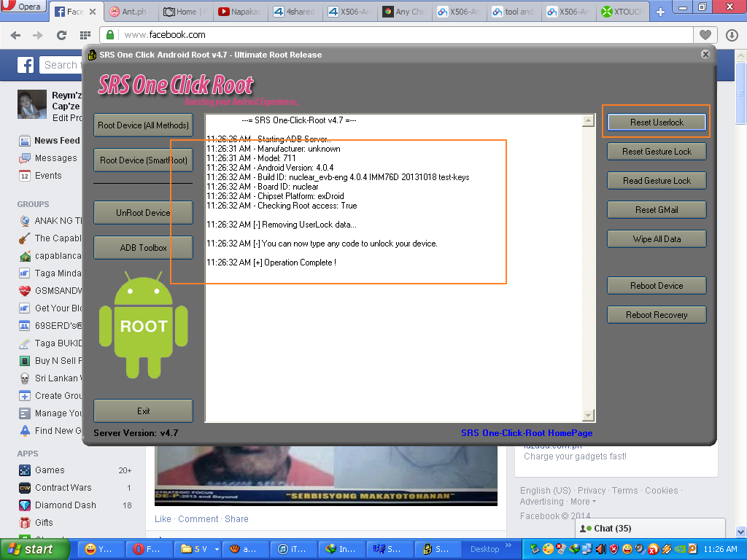The height and width of the screenshot is (560, 747).
Task: Open the Gifts app icon
Action: pos(25,523)
